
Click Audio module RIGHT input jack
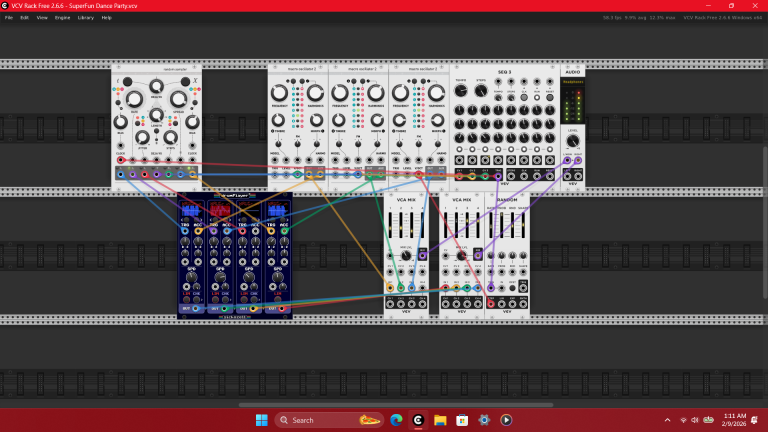[x=578, y=160]
